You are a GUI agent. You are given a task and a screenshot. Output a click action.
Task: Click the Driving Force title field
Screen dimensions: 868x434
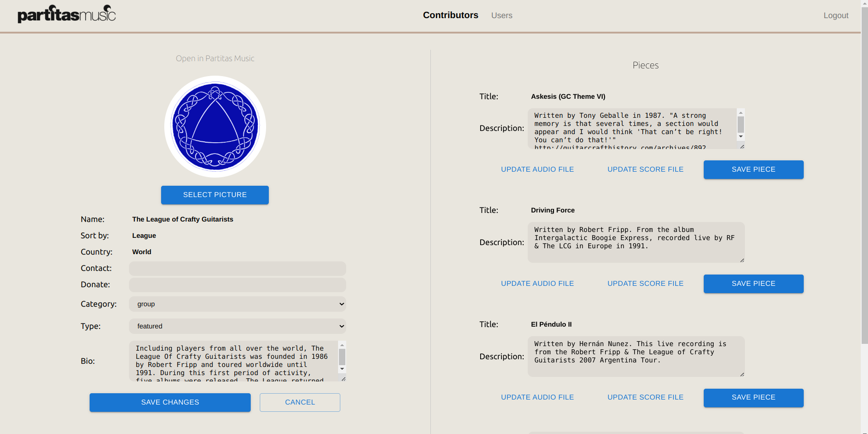pyautogui.click(x=553, y=210)
